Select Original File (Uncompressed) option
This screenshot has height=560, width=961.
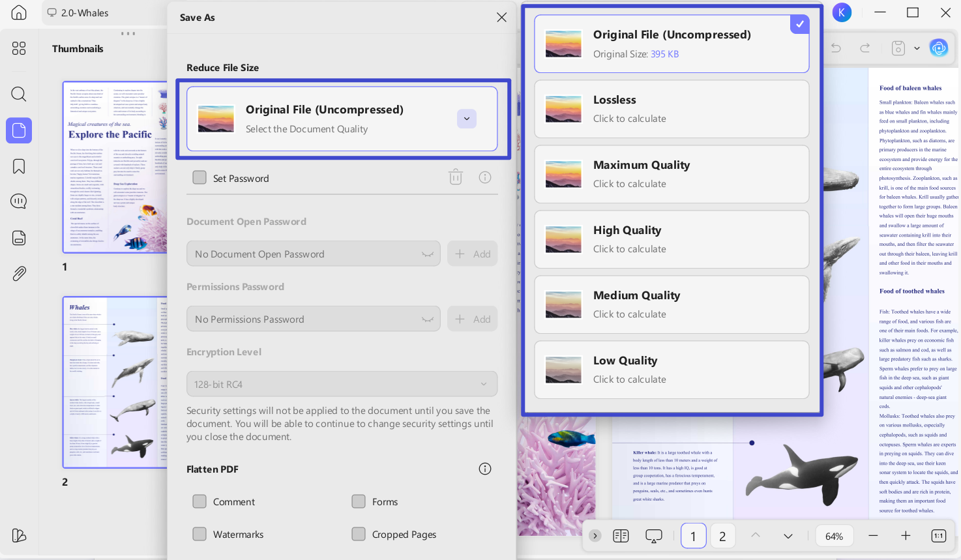pyautogui.click(x=672, y=44)
